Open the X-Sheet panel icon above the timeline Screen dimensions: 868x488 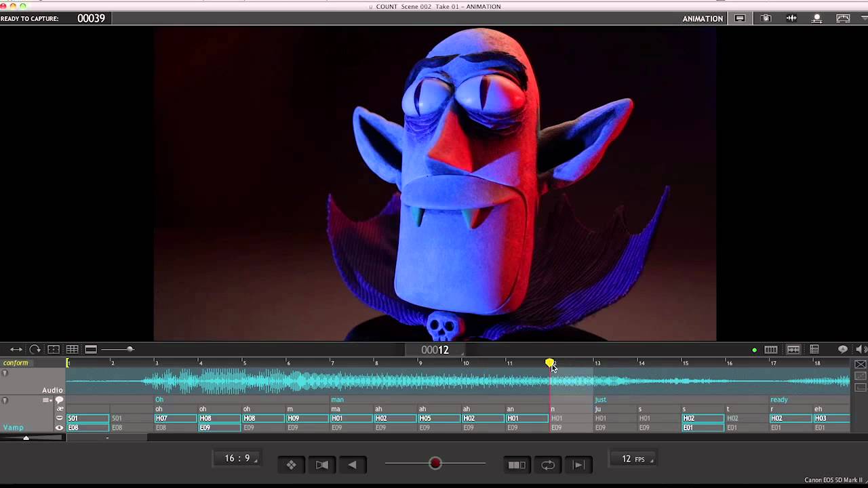coord(814,349)
